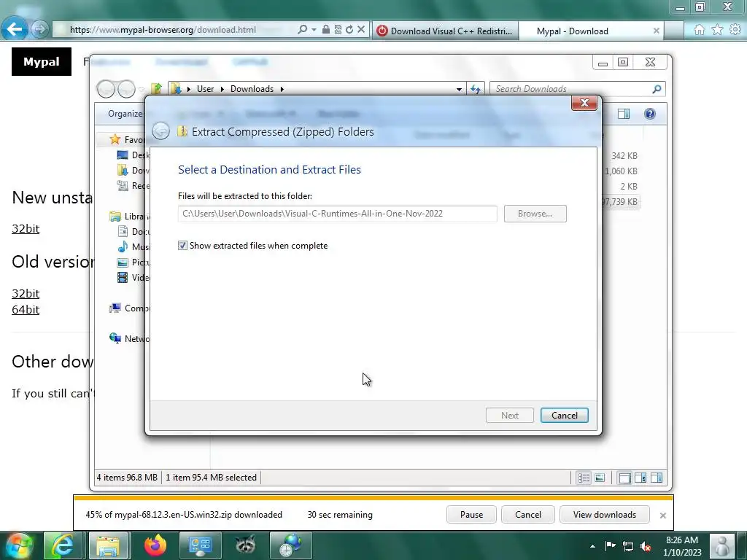Screen dimensions: 747x560
Task: Open Windows Explorer folder taskbar icon
Action: tap(108, 545)
